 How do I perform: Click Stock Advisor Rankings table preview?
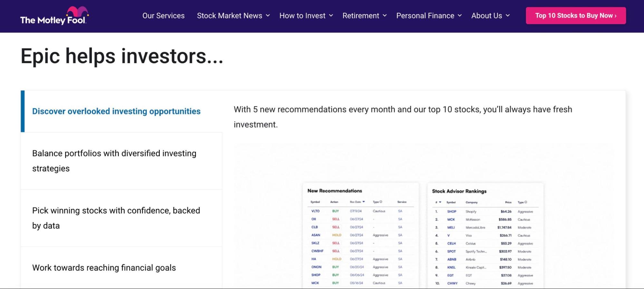pos(485,236)
